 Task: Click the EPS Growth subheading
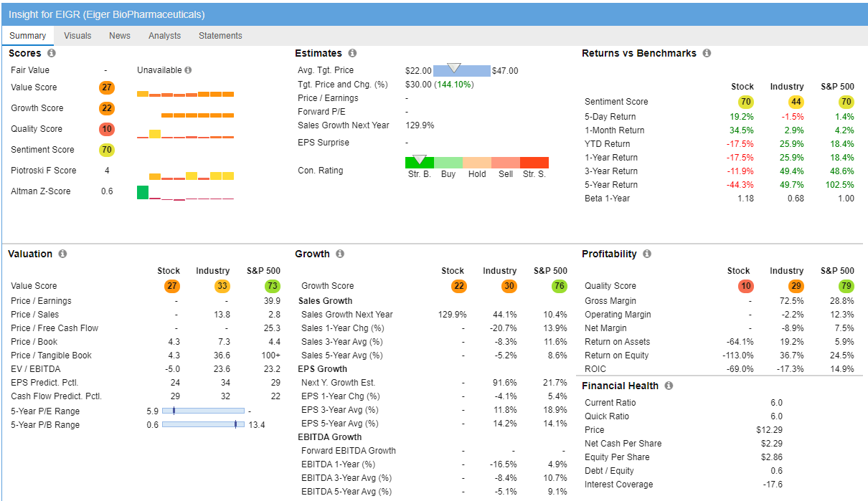(323, 369)
